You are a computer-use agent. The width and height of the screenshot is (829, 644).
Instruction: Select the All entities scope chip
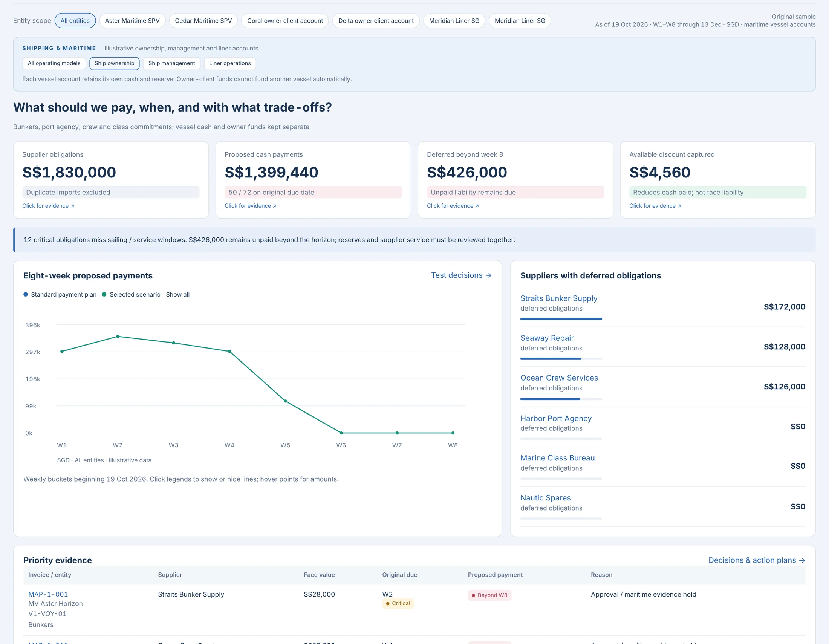75,21
